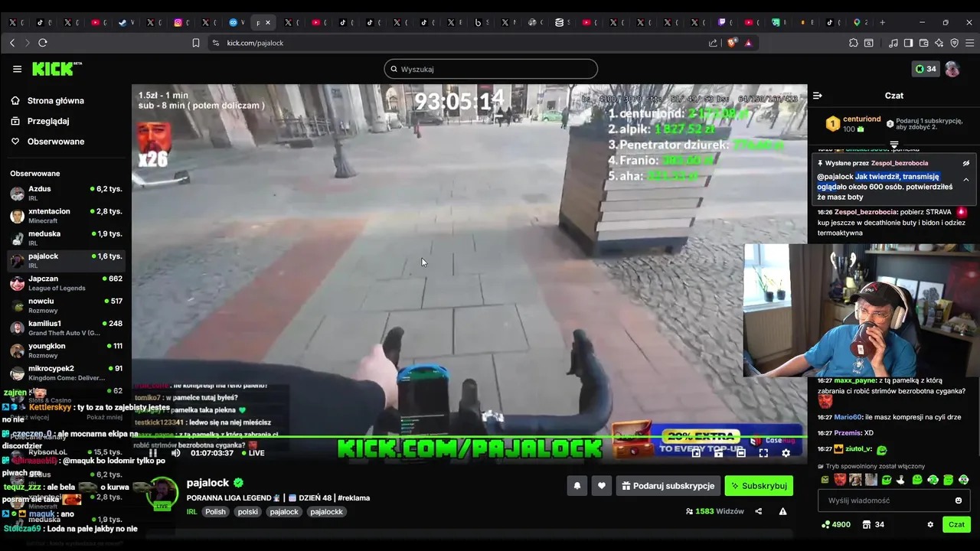
Task: Select the Polish tag
Action: click(215, 511)
